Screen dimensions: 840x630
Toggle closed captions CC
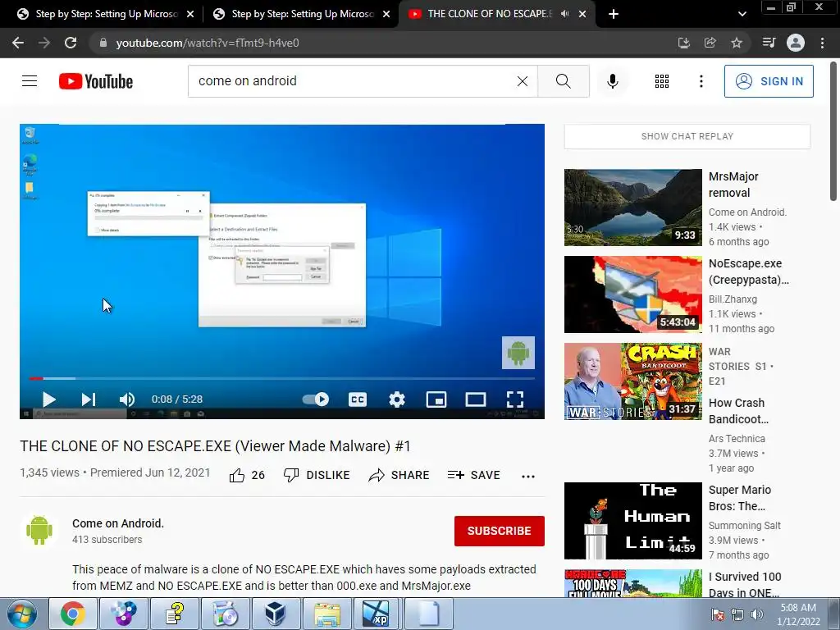click(358, 399)
